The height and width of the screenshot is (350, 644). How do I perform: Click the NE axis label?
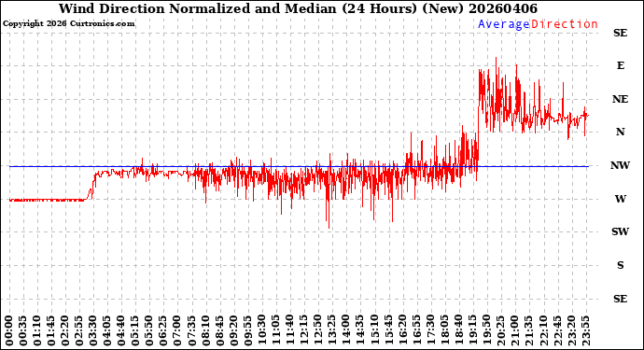620,100
